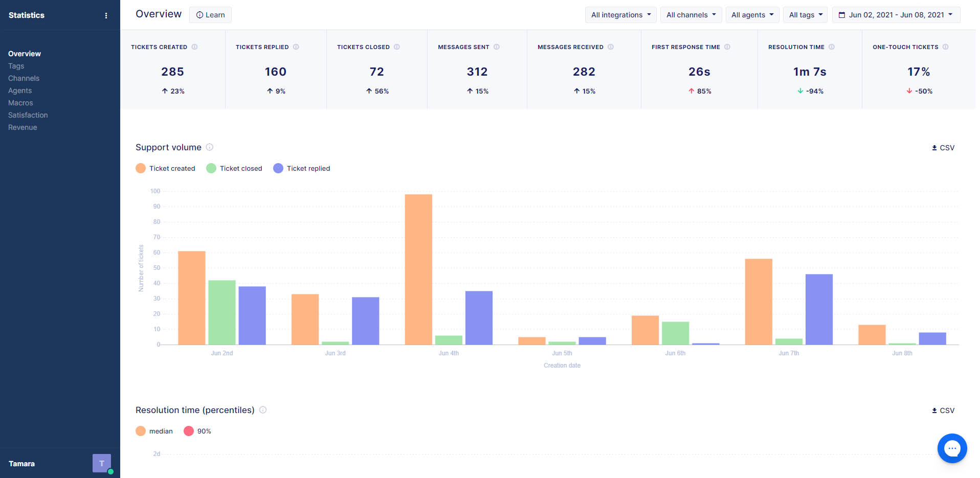Click the Statistics sidebar heading

[27, 15]
